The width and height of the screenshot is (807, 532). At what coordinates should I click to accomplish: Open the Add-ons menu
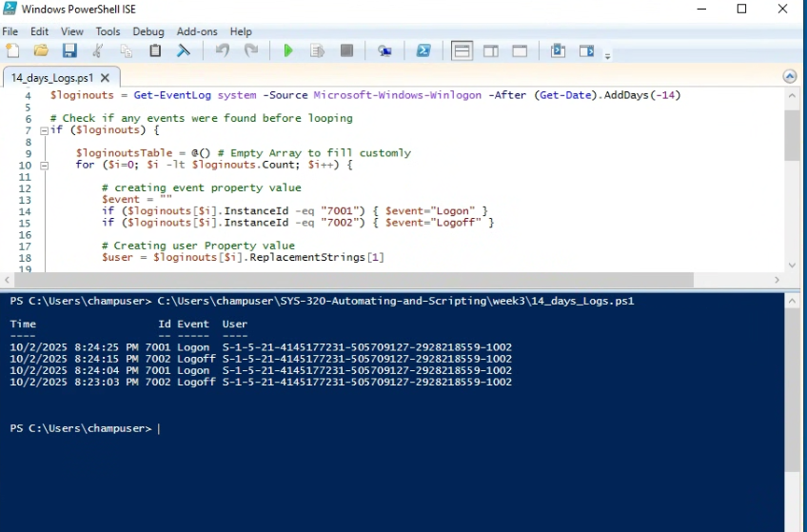(x=197, y=31)
